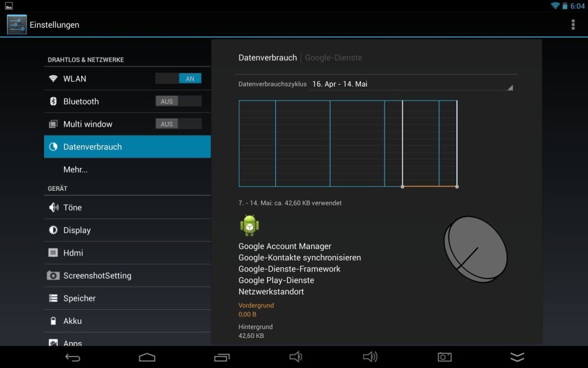This screenshot has height=368, width=588.
Task: Open the Datenverbrauchszyklus date dropdown
Action: [x=412, y=84]
